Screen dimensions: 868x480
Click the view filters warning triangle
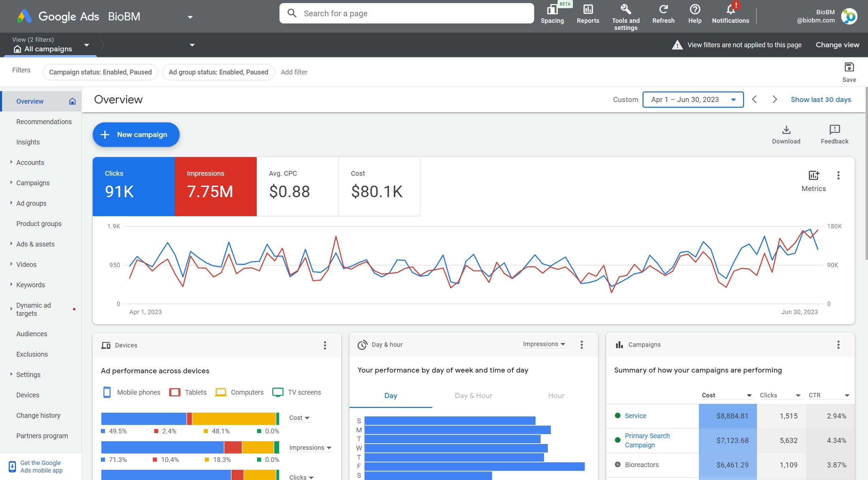click(677, 45)
